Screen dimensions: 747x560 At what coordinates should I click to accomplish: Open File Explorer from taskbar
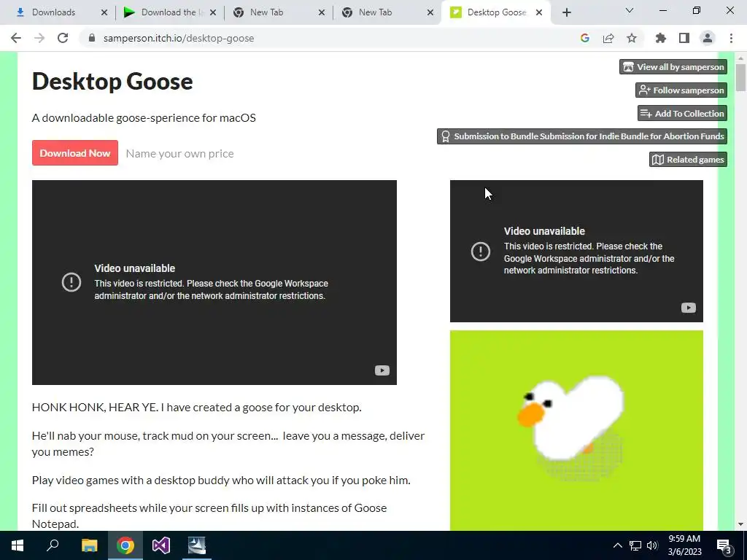89,545
